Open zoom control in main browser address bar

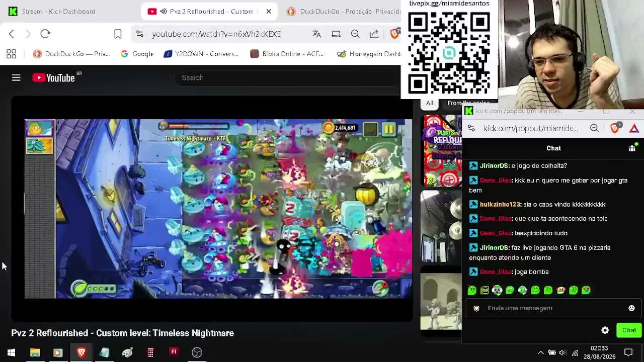point(355,34)
